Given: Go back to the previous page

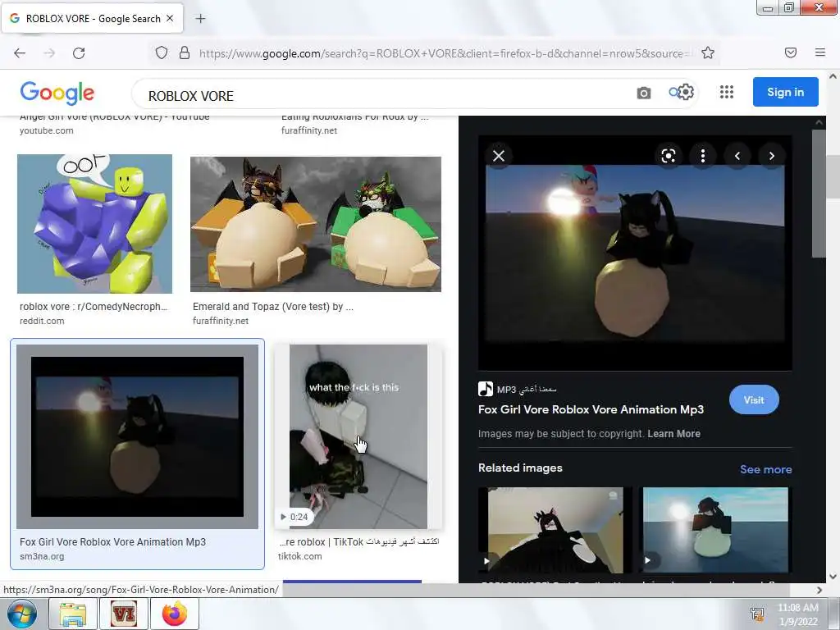Looking at the screenshot, I should point(20,53).
